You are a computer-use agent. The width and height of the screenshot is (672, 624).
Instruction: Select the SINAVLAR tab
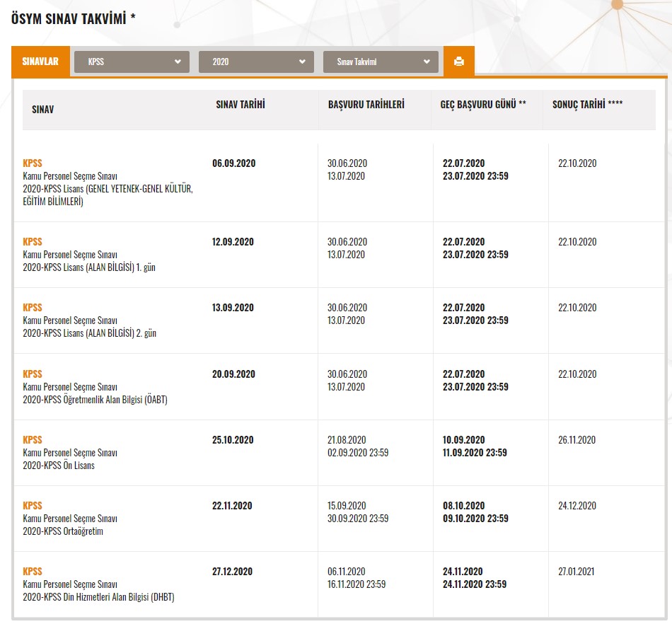pos(40,62)
